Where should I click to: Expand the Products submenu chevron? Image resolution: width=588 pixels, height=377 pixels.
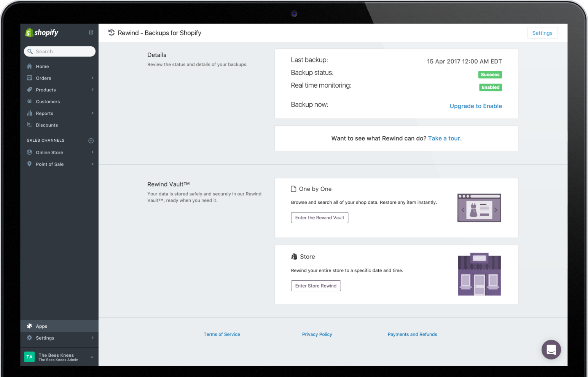92,90
